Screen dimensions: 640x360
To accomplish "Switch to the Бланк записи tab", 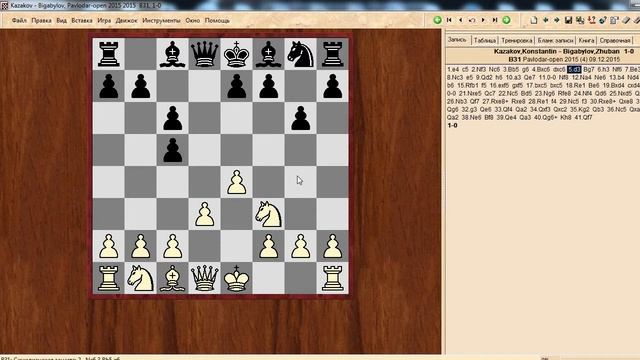I will coord(555,40).
